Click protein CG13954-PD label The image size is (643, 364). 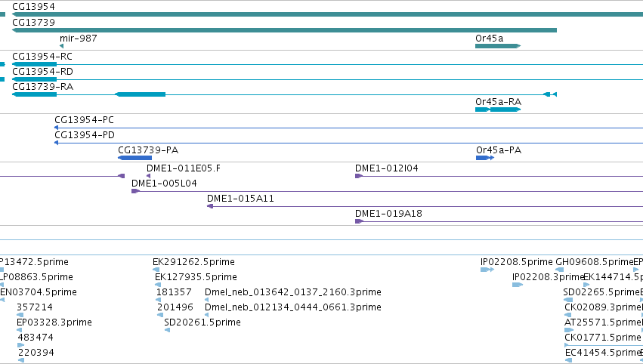coord(85,135)
